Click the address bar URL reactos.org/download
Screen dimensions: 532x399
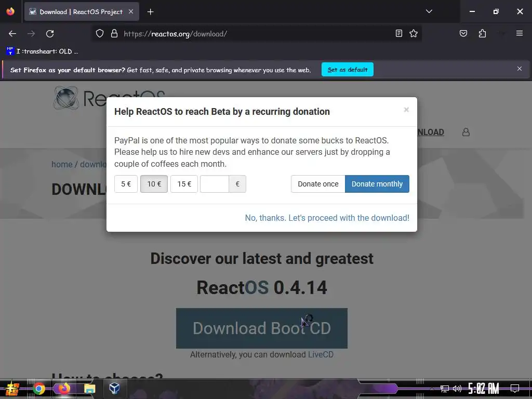[176, 34]
